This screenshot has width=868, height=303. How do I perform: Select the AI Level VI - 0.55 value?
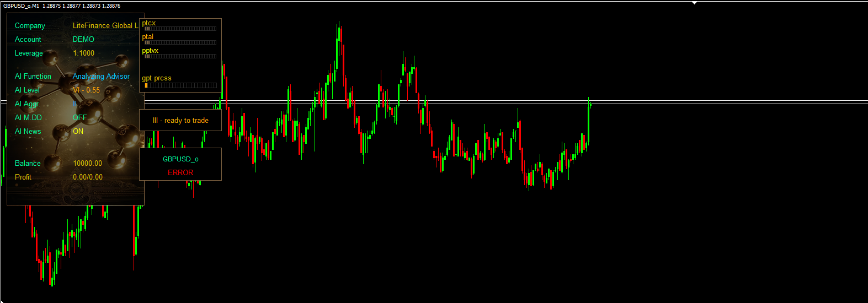[x=86, y=90]
